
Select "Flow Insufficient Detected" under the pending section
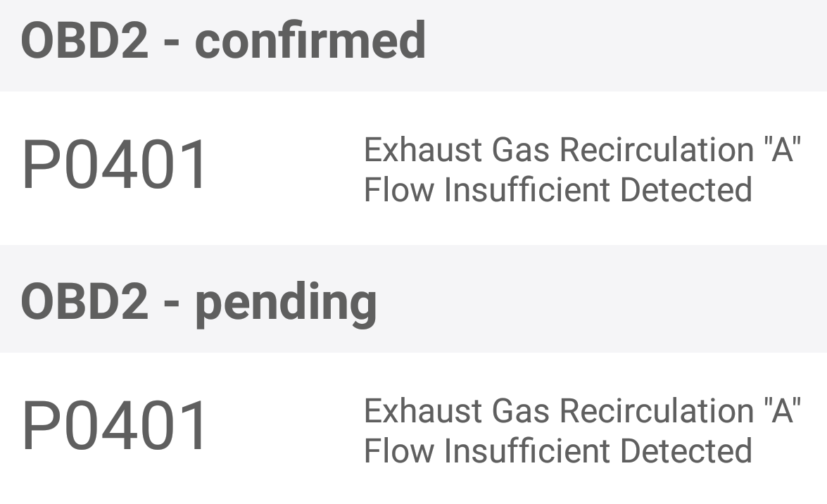557,451
